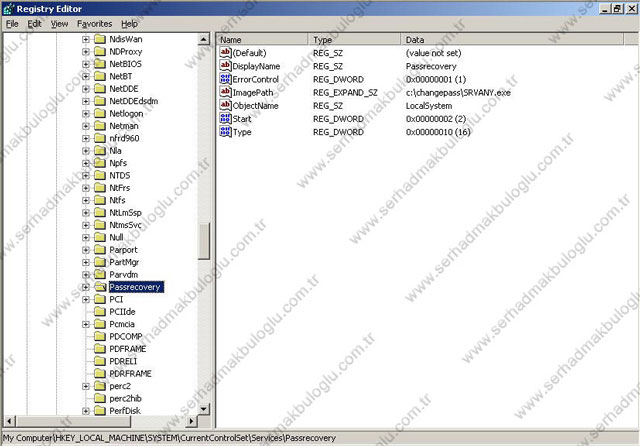Expand the NDProxy key
The width and height of the screenshot is (640, 446).
point(86,51)
